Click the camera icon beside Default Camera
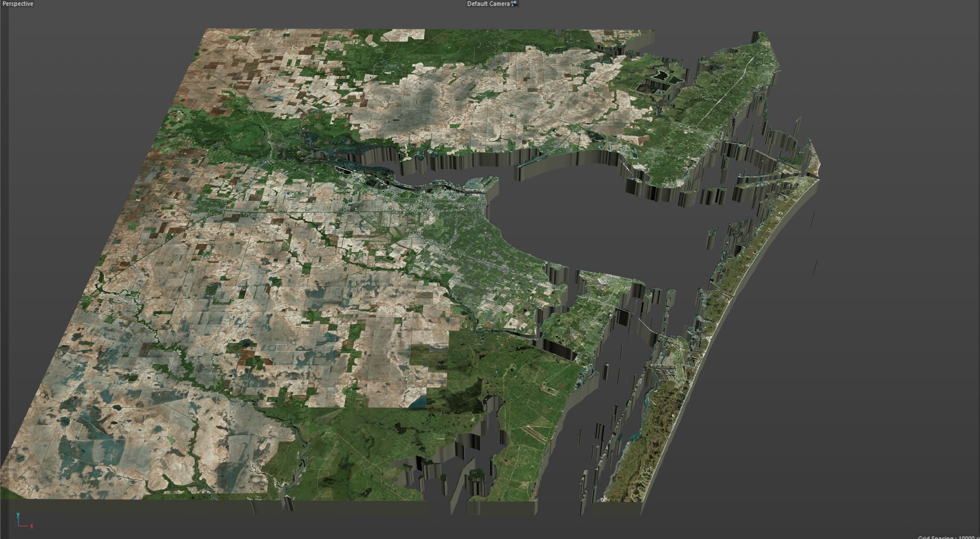This screenshot has height=539, width=980. coord(514,4)
